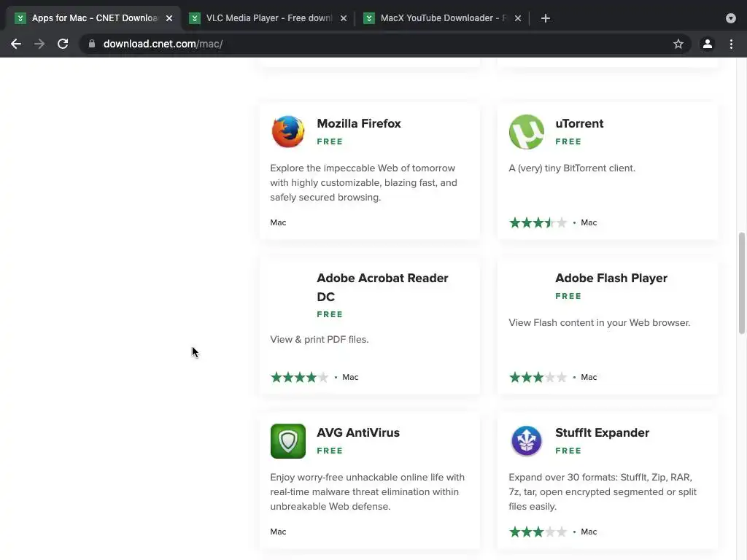The height and width of the screenshot is (560, 747).
Task: Click the padlock site info icon
Action: click(92, 44)
